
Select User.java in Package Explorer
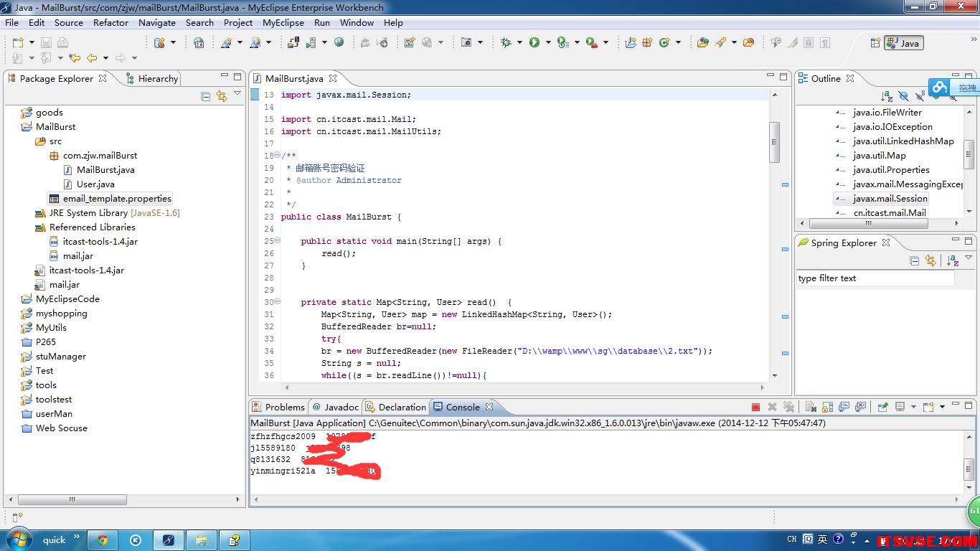[x=95, y=184]
